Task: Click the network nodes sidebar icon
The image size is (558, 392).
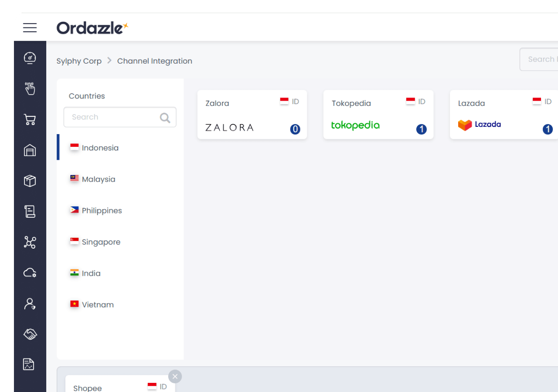Action: (30, 242)
